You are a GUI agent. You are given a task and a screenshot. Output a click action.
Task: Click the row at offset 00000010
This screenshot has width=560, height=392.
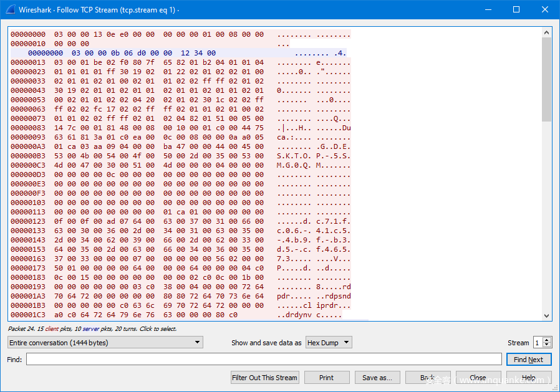pyautogui.click(x=150, y=44)
